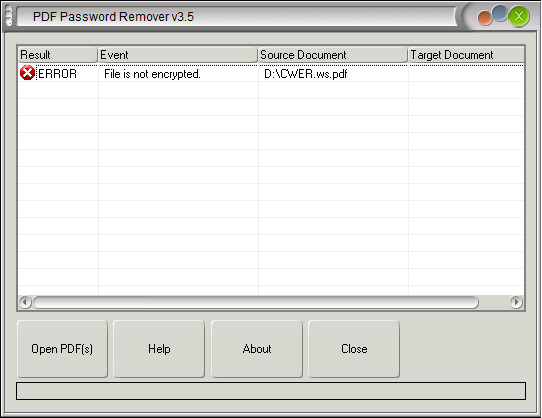This screenshot has height=418, width=542.
Task: Click the progress bar at bottom
Action: tap(271, 391)
